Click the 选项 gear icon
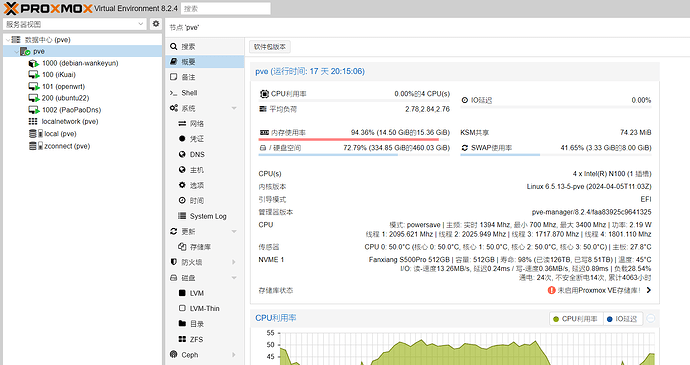Screen dimensions: 690x365 (182, 185)
